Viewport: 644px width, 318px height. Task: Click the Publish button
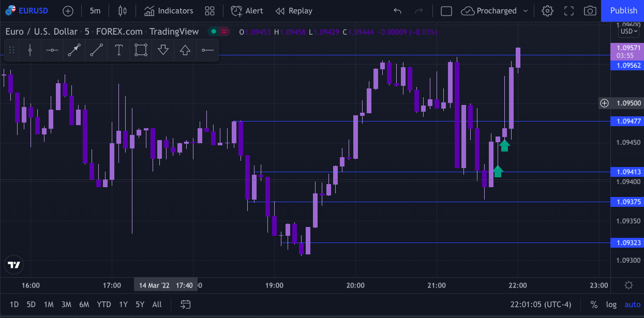[x=623, y=11]
